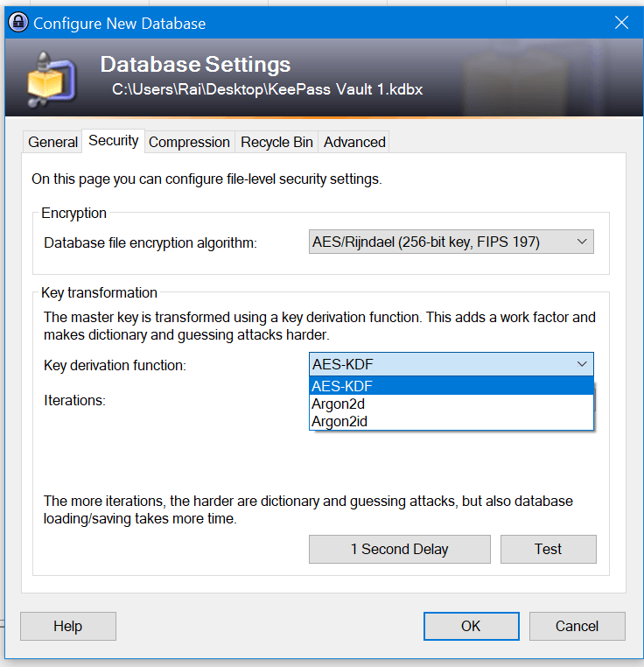
Task: Go to the Recycle Bin tab
Action: point(276,142)
